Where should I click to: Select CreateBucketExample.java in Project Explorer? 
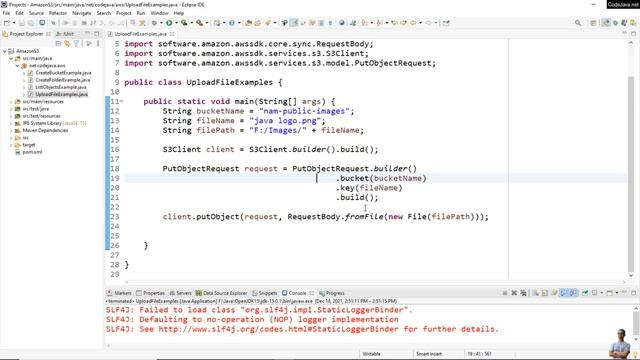[63, 73]
